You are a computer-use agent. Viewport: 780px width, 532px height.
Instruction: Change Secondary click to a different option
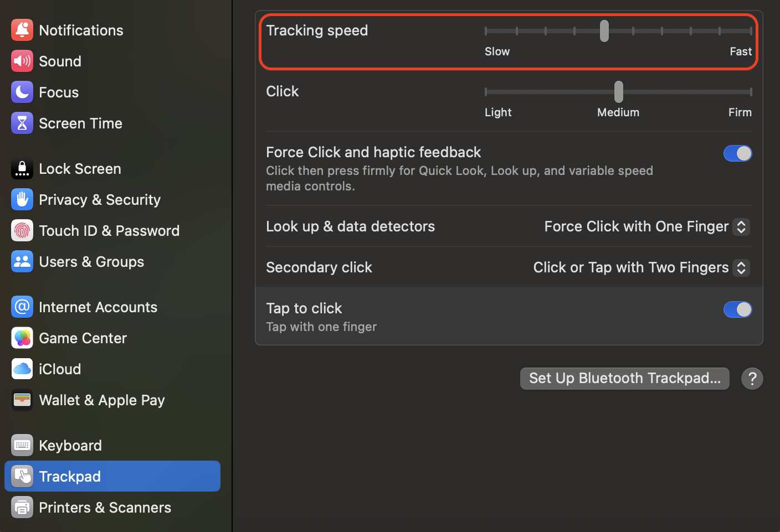point(741,267)
